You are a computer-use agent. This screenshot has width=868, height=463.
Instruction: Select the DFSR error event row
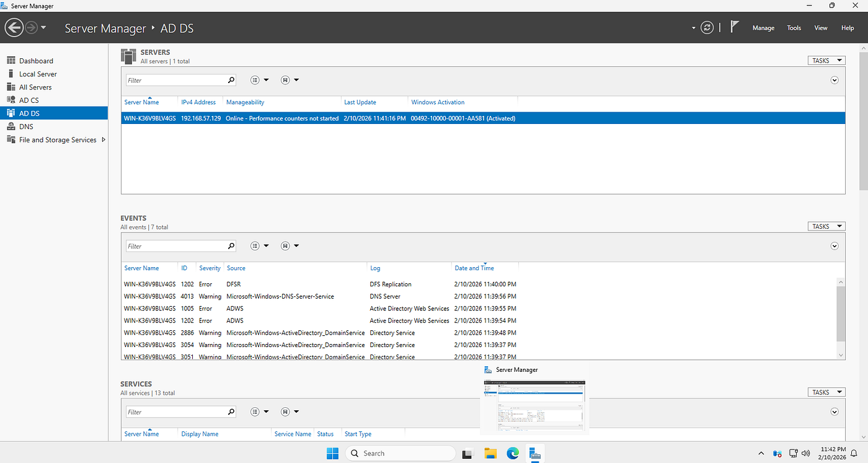(479, 284)
